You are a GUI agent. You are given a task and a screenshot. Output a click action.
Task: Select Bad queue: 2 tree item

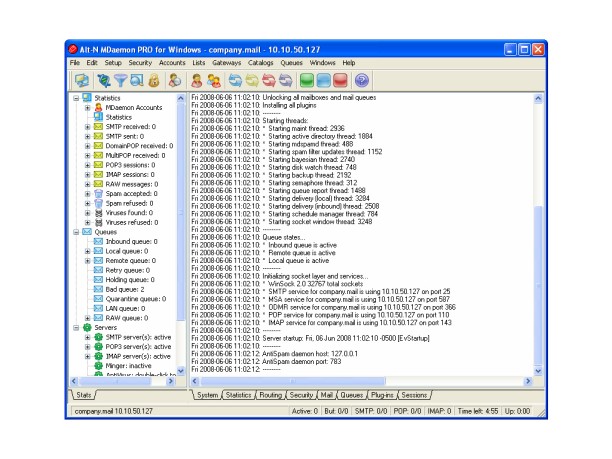click(125, 289)
